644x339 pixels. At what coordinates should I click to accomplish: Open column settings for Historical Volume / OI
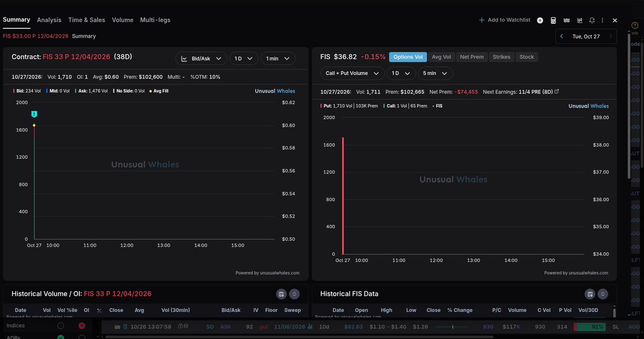[281, 294]
